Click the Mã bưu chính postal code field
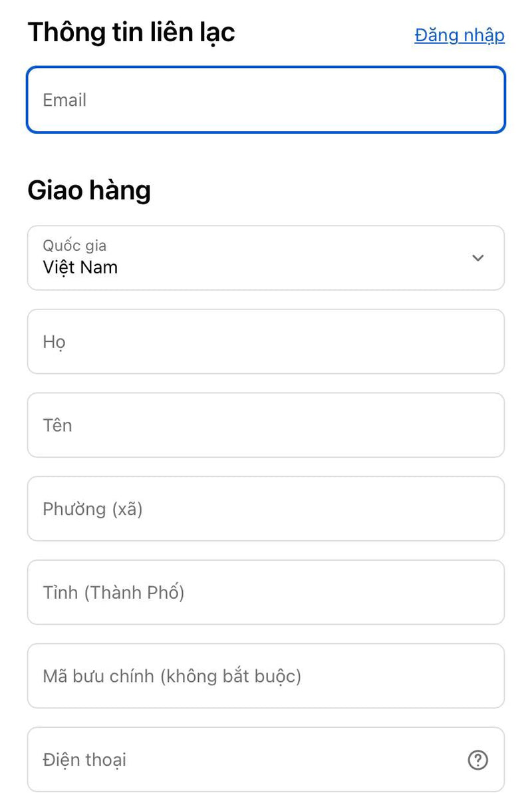The width and height of the screenshot is (532, 807). [266, 676]
